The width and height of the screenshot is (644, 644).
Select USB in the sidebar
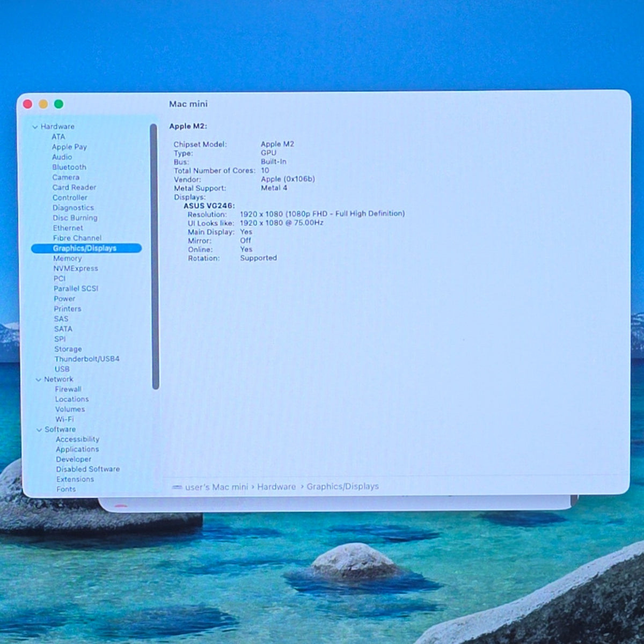tap(62, 369)
